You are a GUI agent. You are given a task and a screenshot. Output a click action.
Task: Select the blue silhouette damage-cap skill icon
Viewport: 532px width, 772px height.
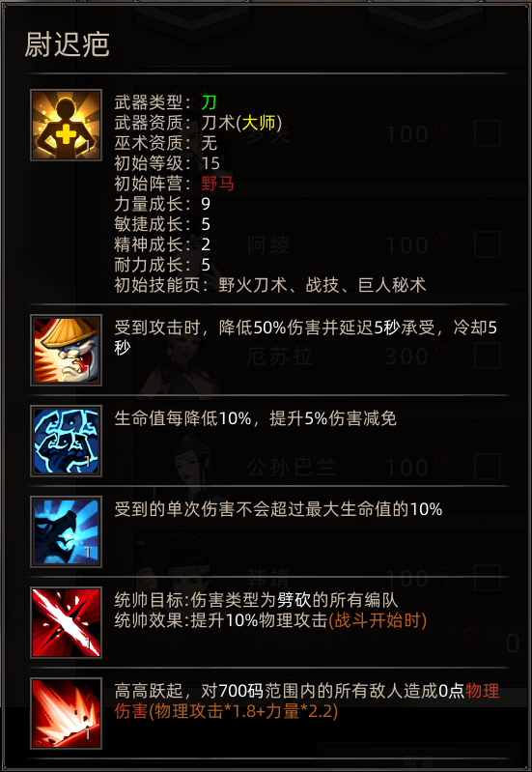point(66,531)
